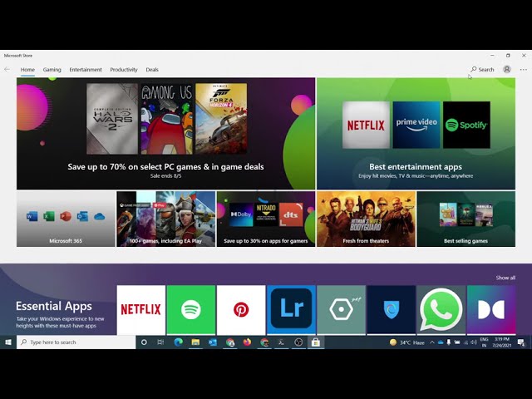Open the terminal icon on the taskbar

coord(281,342)
